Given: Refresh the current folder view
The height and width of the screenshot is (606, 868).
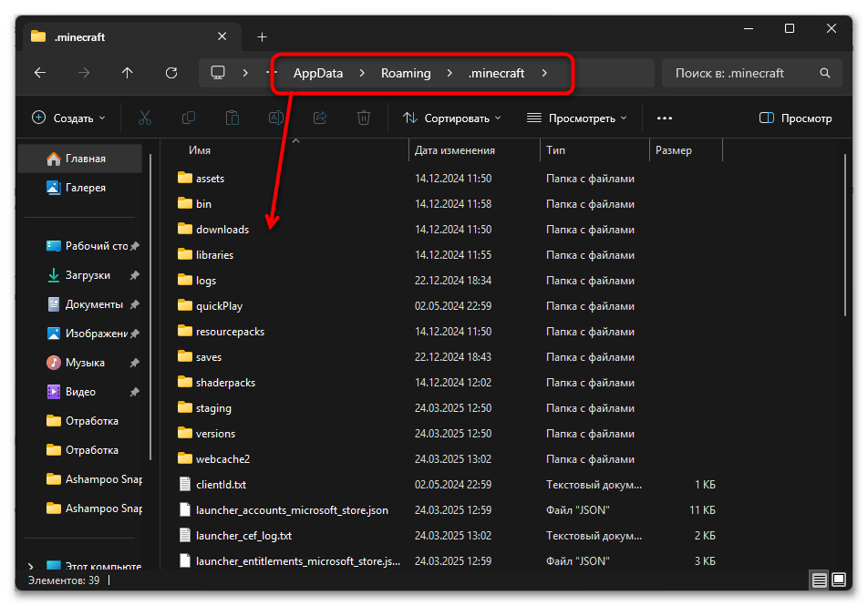Looking at the screenshot, I should tap(171, 73).
